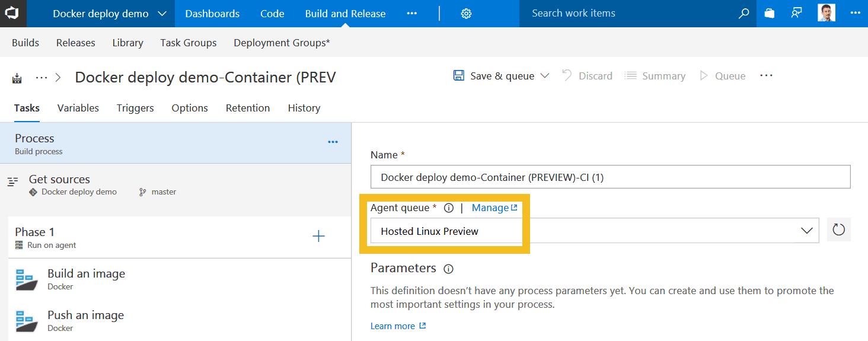Switch to the History tab

click(304, 108)
